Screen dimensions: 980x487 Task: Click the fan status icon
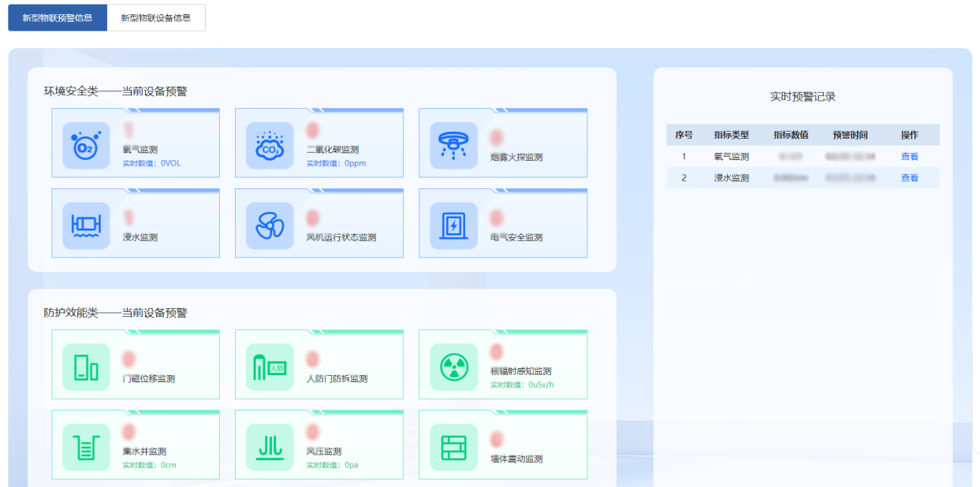(x=270, y=225)
